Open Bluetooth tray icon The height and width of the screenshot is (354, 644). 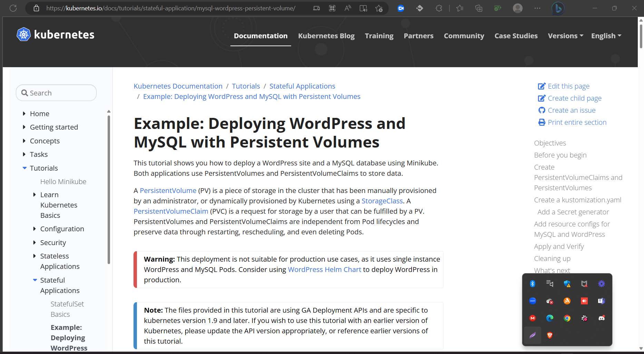(533, 284)
